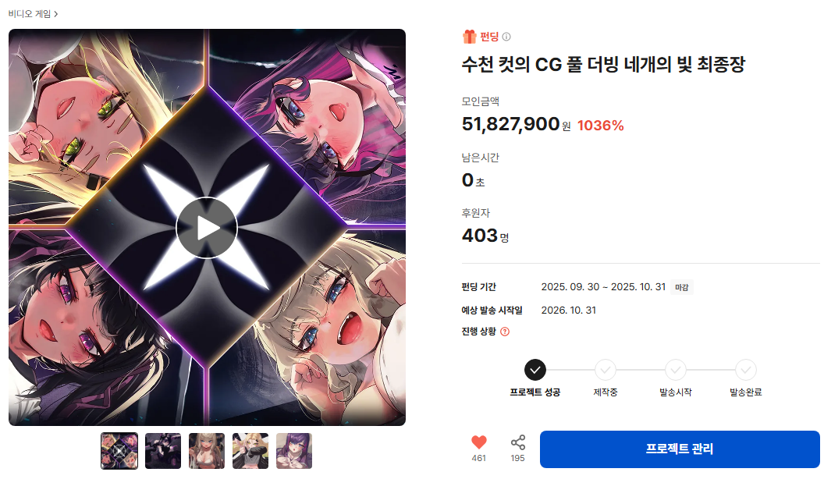Open the 진행 상황 question mark help

click(x=505, y=331)
